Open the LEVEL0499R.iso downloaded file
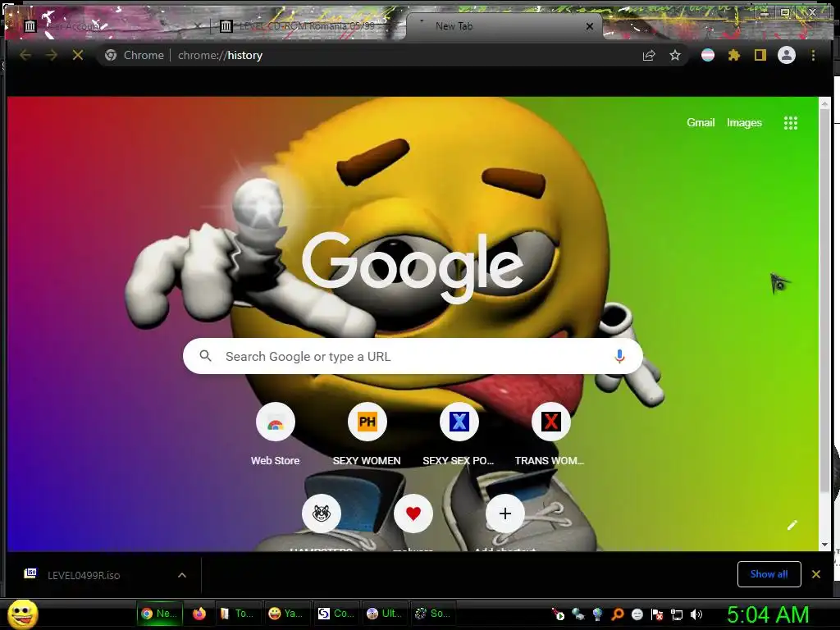840x630 pixels. click(x=84, y=575)
